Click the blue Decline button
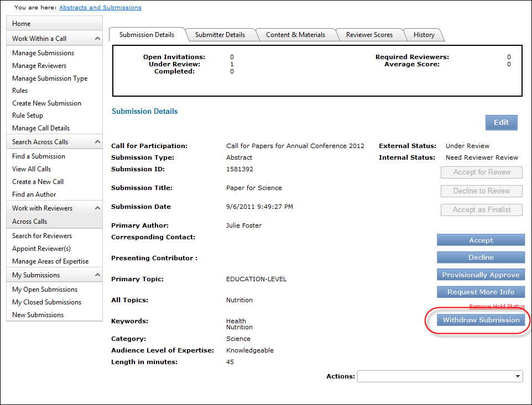The height and width of the screenshot is (405, 532). pos(481,257)
